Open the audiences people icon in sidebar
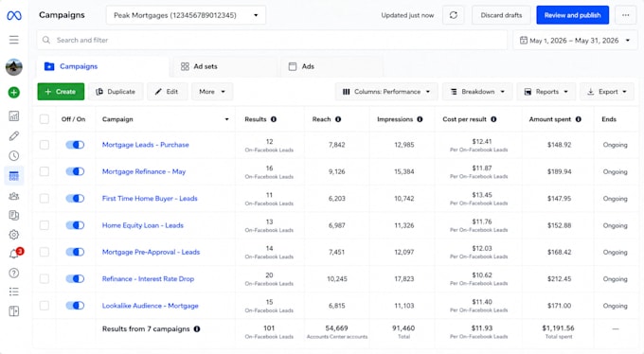The height and width of the screenshot is (354, 644). click(14, 196)
